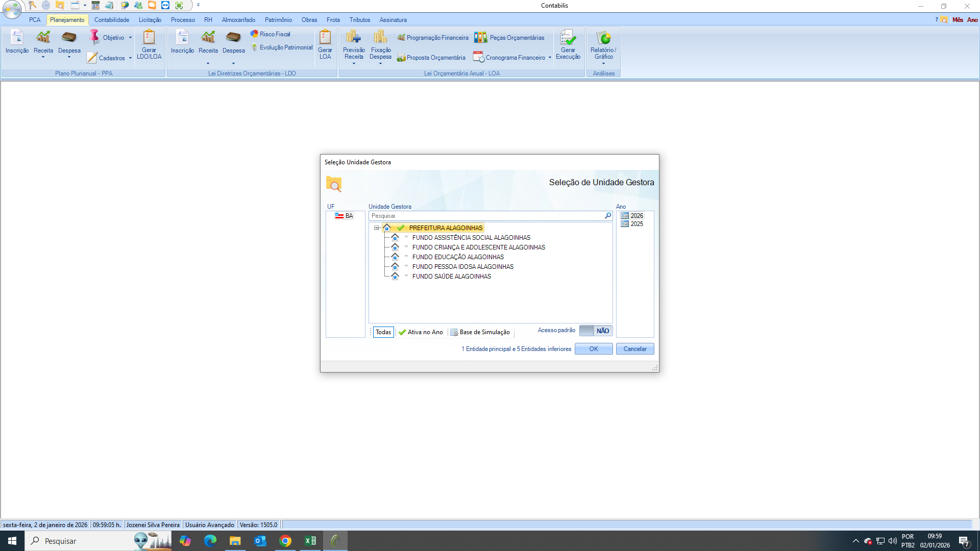Collapse the PREFEITURA ALAGOINHAS tree node
Viewport: 980px width, 551px height.
(377, 228)
